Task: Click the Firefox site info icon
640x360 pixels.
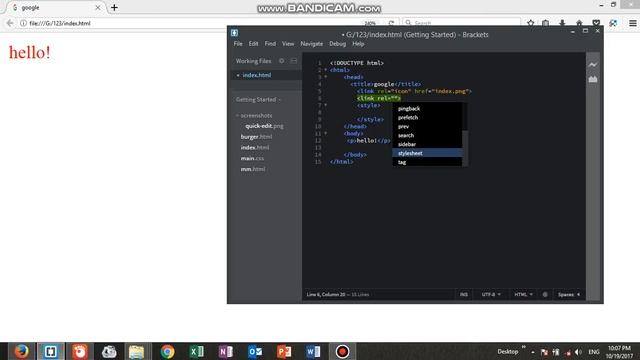Action: pos(23,23)
